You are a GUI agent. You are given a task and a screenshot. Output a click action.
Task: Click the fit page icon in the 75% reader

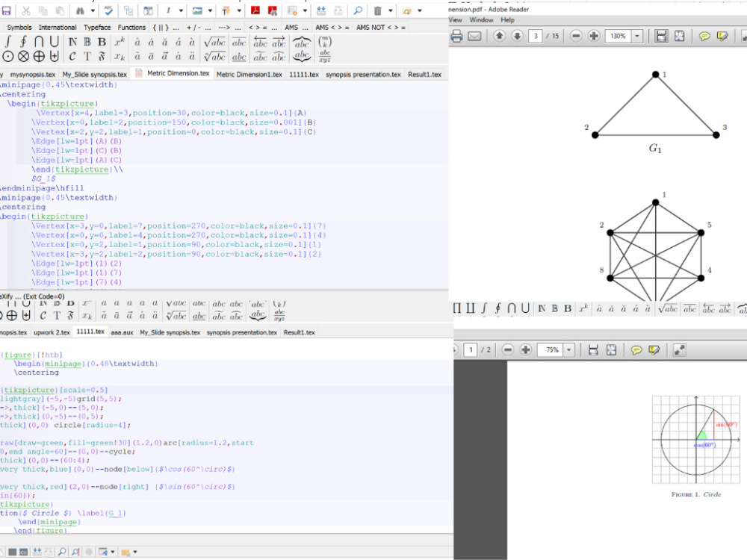coord(611,350)
